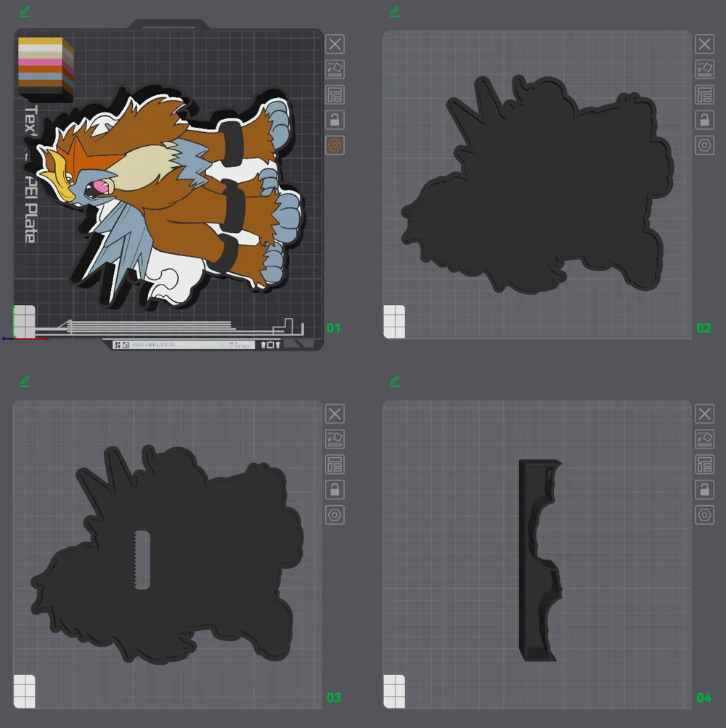Expand plate 01 rename field via pencil icon
The width and height of the screenshot is (726, 728).
[26, 11]
